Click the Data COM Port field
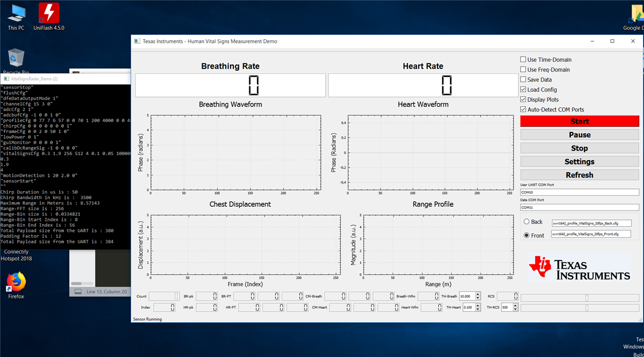Screen dimensions: 644x357 click(580, 207)
